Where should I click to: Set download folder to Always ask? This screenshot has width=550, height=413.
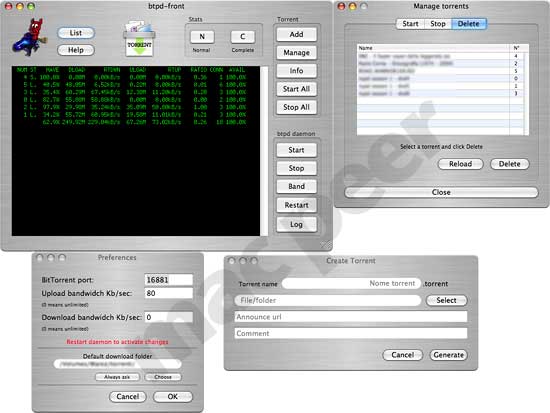117,377
